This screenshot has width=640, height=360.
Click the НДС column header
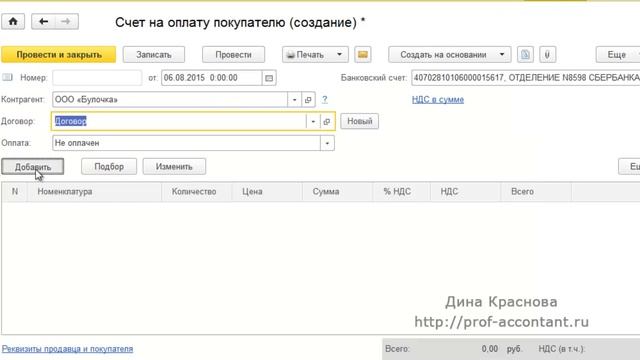click(465, 192)
